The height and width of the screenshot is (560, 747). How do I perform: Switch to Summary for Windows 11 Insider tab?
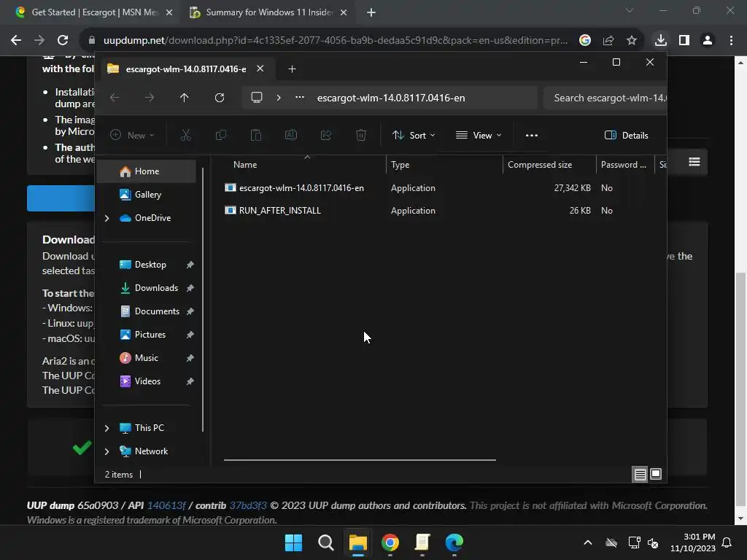click(269, 12)
